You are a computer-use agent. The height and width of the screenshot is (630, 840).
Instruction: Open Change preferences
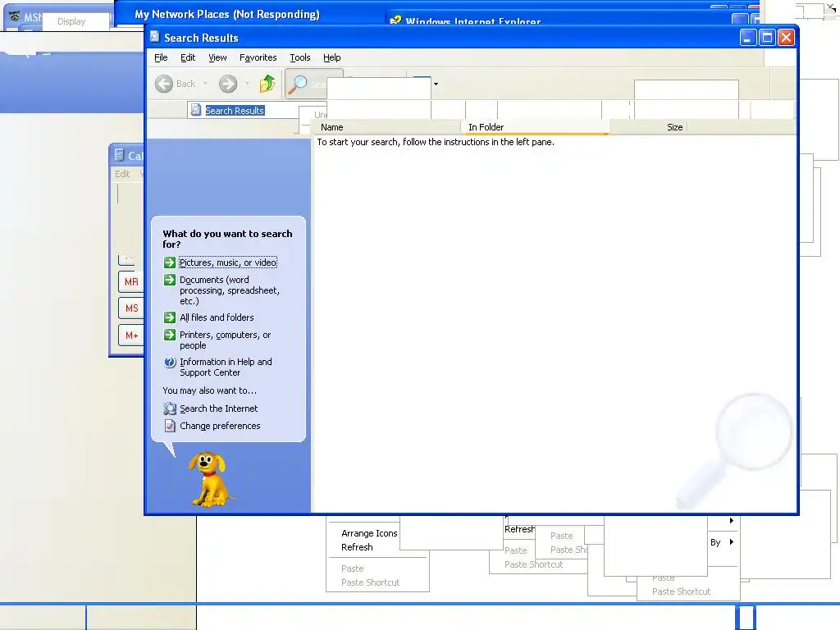220,426
